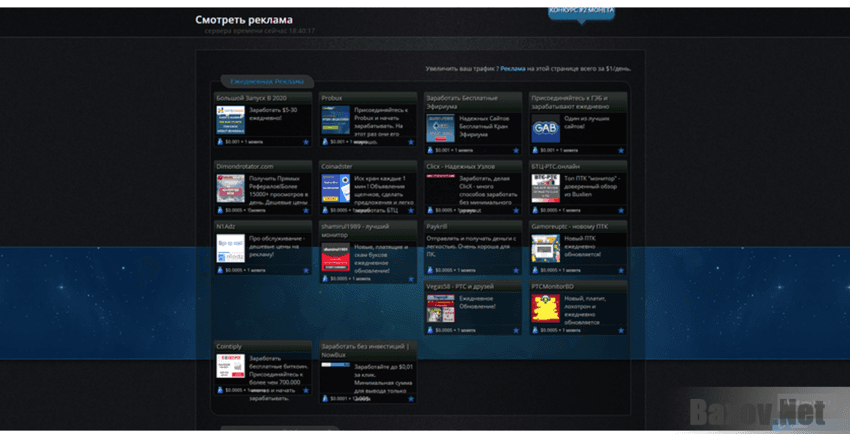Viewport: 850px width, 434px height.
Task: Click coin reward icon on Vegas58 ad
Action: 430,329
